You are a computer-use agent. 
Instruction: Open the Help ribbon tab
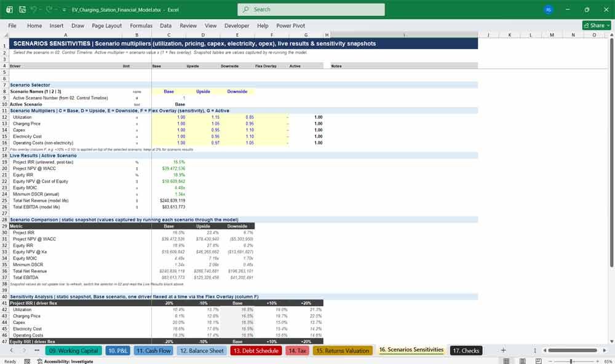point(263,25)
